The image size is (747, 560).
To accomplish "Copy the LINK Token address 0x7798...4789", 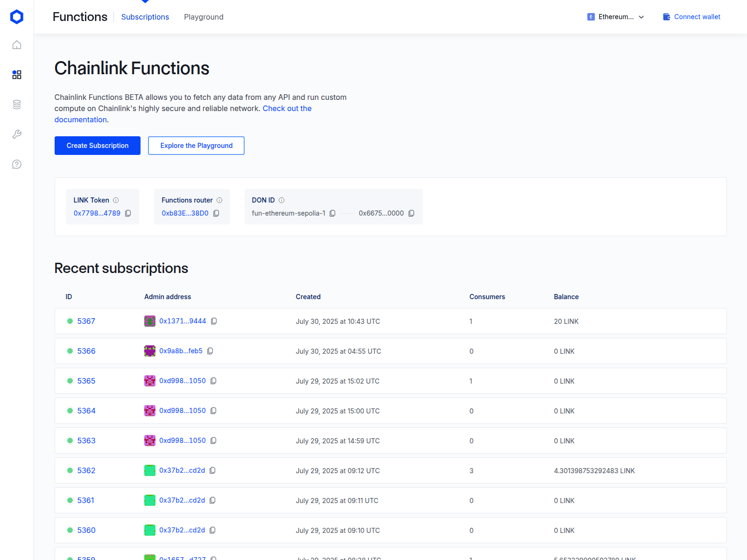I will pos(128,213).
